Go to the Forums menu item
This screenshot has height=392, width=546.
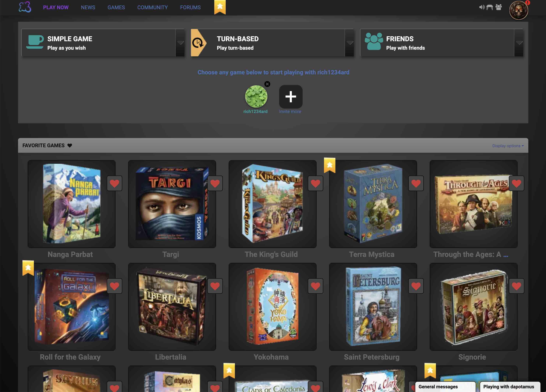click(x=190, y=8)
